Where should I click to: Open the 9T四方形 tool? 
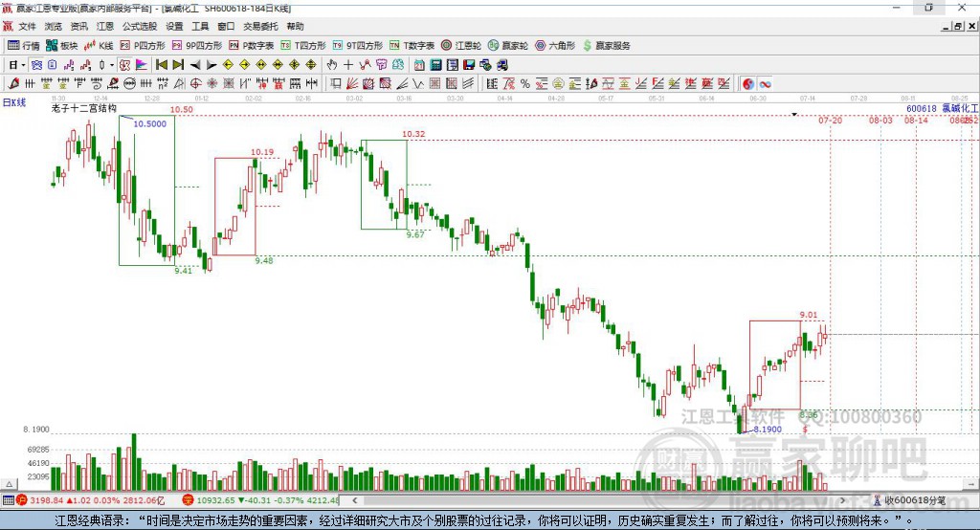coord(358,46)
